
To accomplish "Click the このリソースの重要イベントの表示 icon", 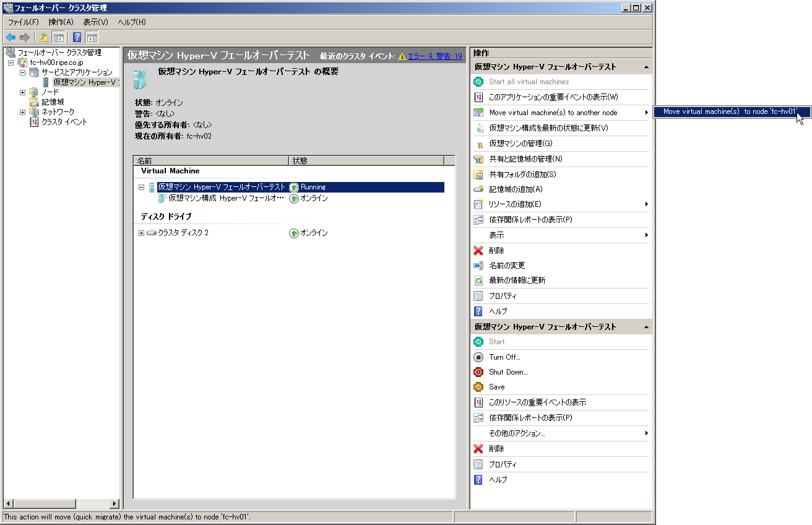I will click(478, 402).
